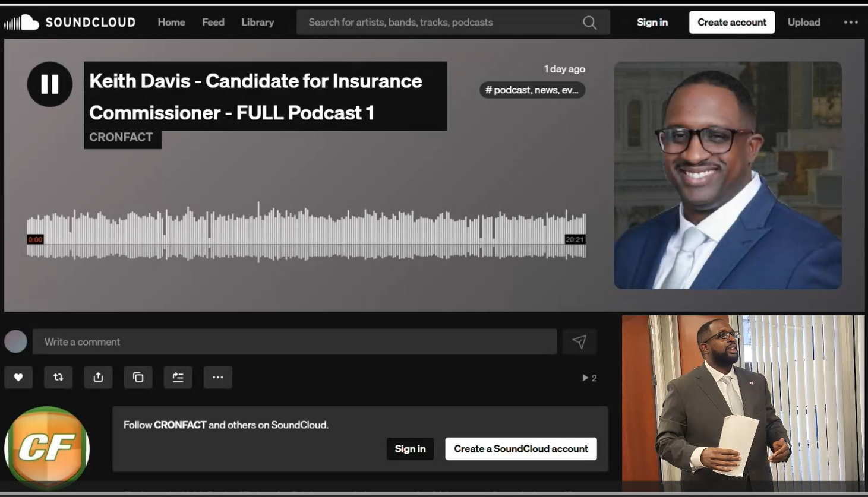Click Create a SoundCloud account button
This screenshot has width=868, height=497.
pyautogui.click(x=521, y=449)
